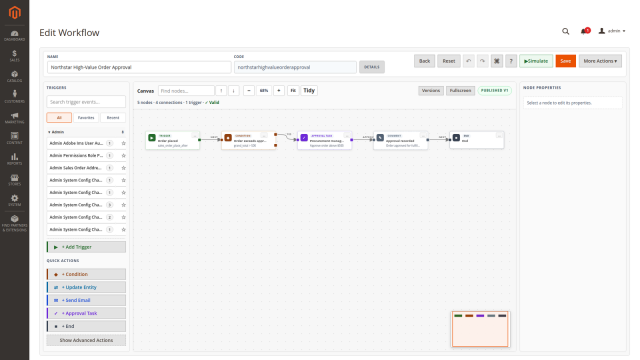Open the Content menu icon
Image resolution: width=640 pixels, height=360 pixels.
15,138
